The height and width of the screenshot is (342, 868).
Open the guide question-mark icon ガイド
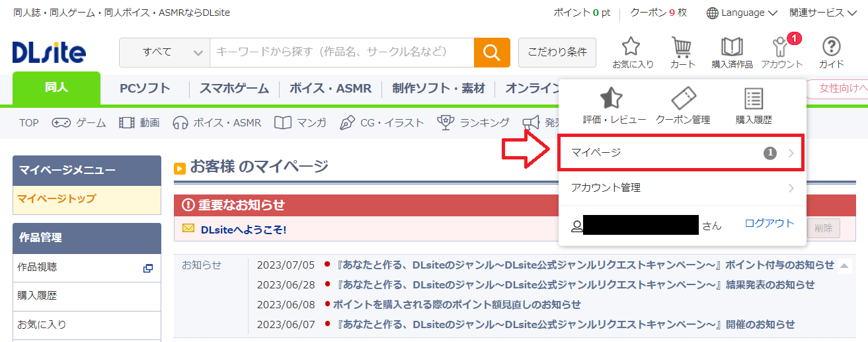pyautogui.click(x=831, y=52)
